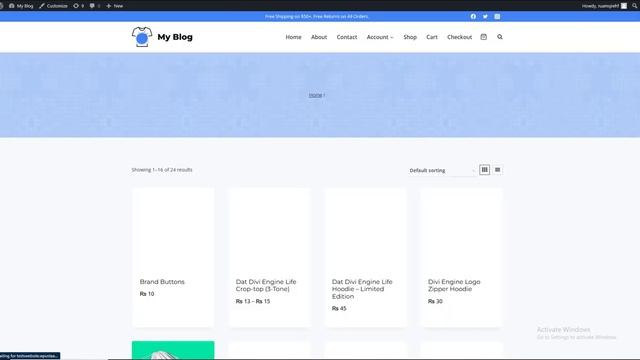Open the Shop page

click(x=410, y=37)
